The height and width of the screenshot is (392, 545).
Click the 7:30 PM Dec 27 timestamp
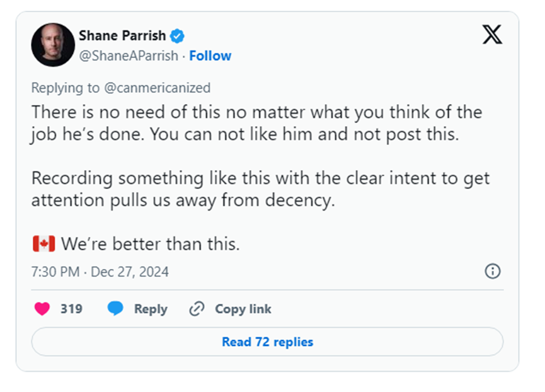pyautogui.click(x=100, y=272)
